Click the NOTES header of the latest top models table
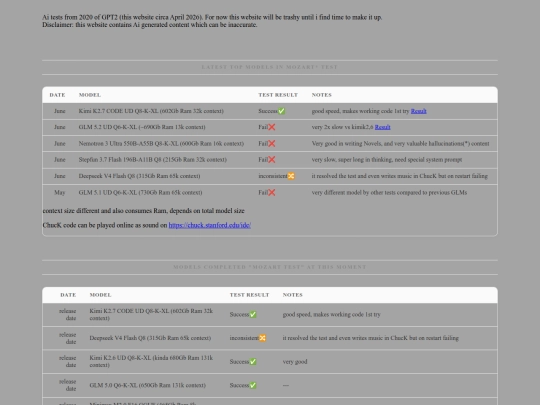The image size is (540, 405). (x=322, y=95)
